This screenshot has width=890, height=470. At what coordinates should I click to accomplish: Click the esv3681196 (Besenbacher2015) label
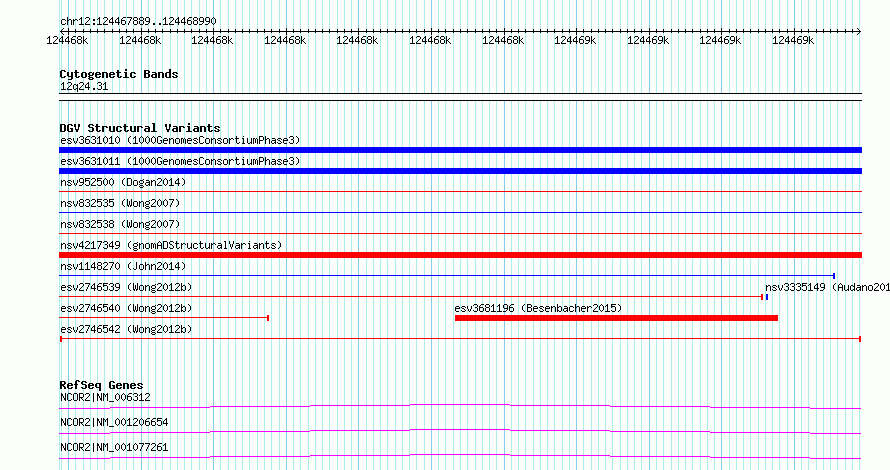tap(538, 308)
